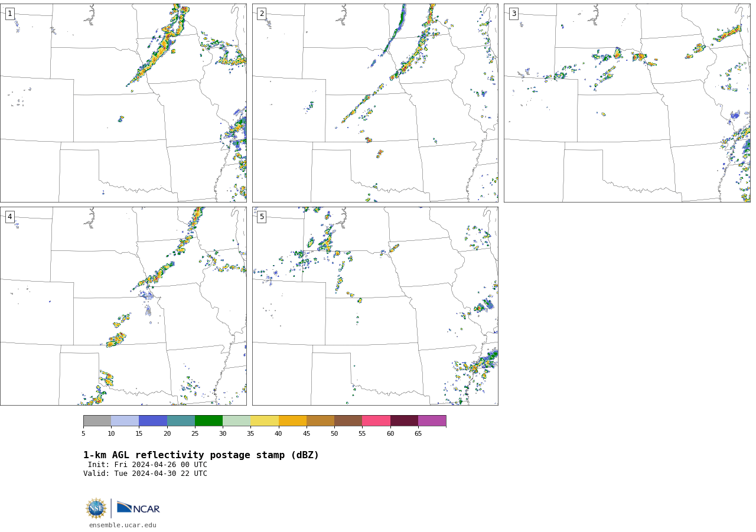Click the gray 5-10 dBZ color swatch
Image resolution: width=756 pixels, height=532 pixels.
point(97,421)
